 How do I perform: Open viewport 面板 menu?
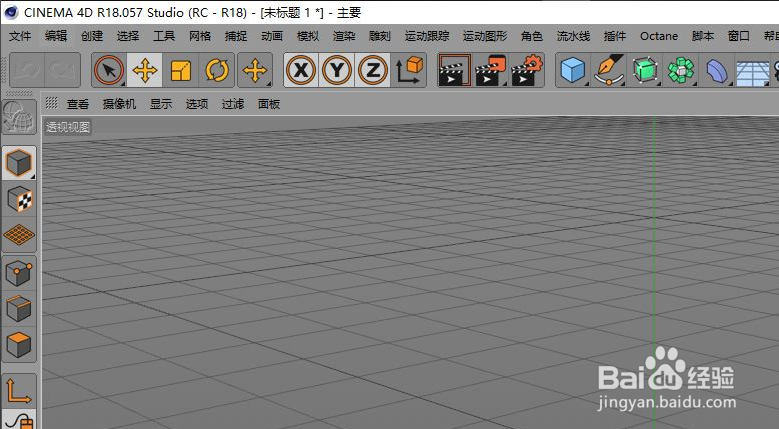pyautogui.click(x=269, y=104)
